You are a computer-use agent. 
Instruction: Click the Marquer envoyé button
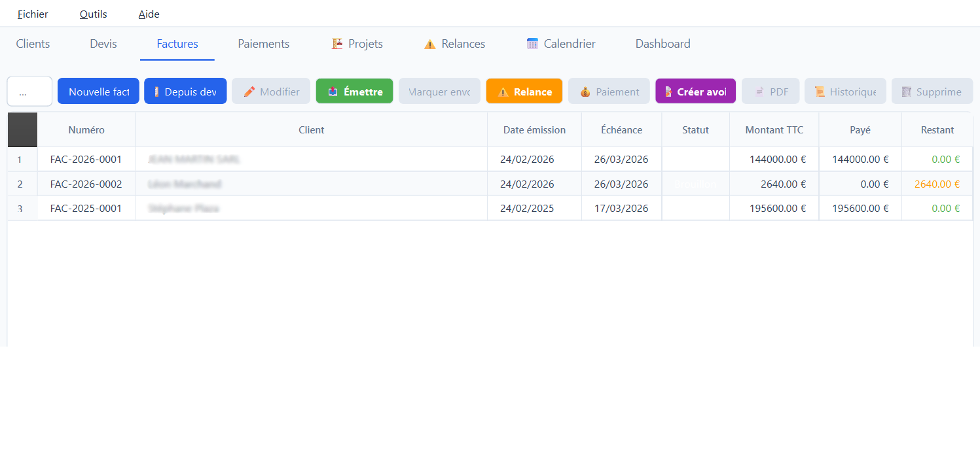click(439, 92)
